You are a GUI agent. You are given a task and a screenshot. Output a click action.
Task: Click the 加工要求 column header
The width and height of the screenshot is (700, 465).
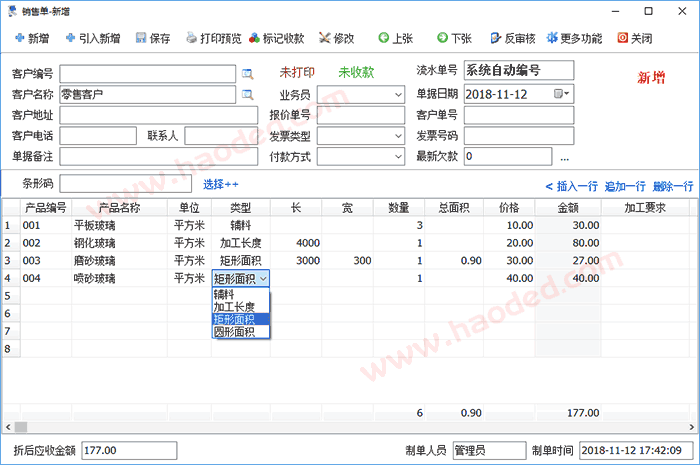[645, 208]
